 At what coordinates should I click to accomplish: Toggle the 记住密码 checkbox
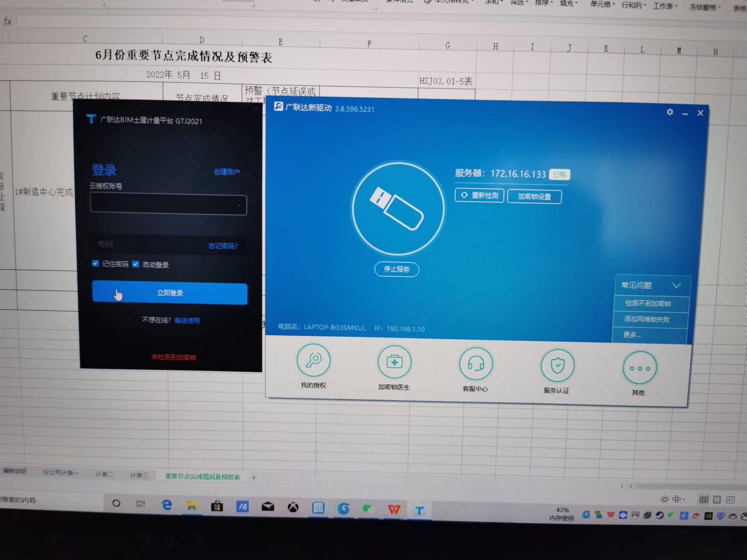(95, 263)
